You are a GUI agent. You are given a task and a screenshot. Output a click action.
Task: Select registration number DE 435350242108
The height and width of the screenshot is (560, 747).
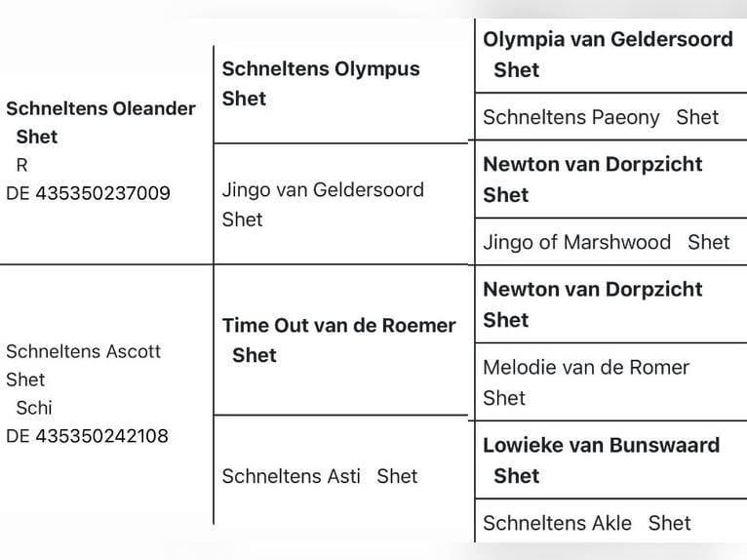(87, 436)
